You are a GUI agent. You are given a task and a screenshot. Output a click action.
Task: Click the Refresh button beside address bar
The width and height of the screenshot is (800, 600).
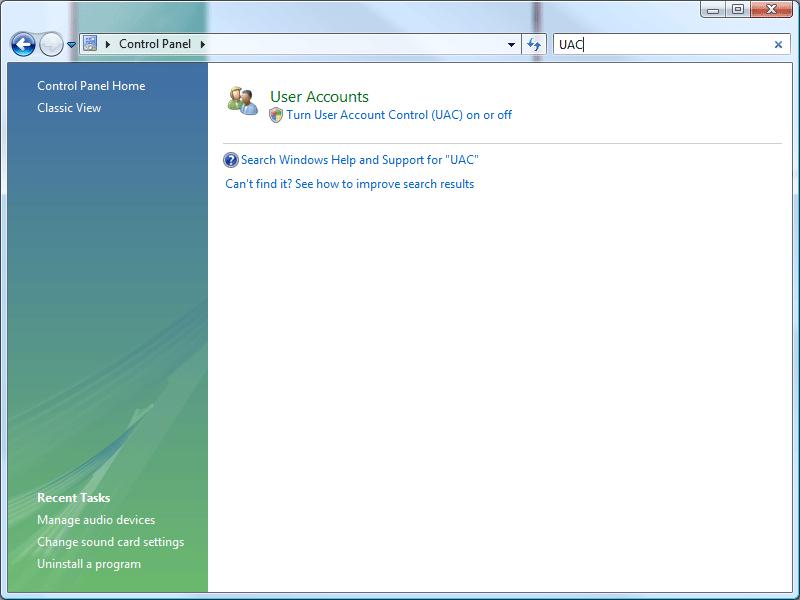click(534, 44)
